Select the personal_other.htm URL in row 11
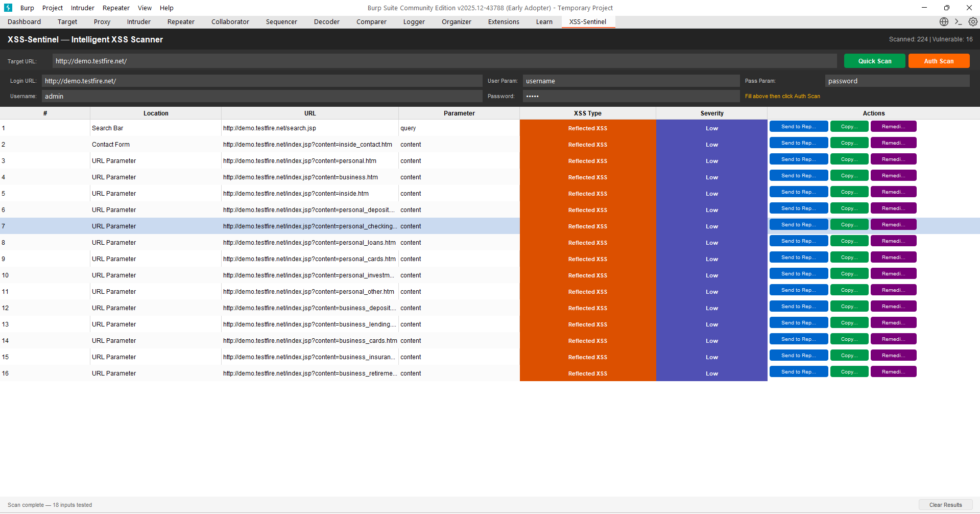Screen dimensions: 980x514 [x=309, y=292]
